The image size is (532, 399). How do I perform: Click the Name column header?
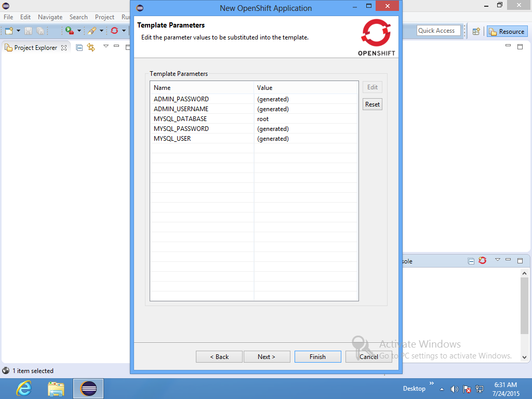202,87
